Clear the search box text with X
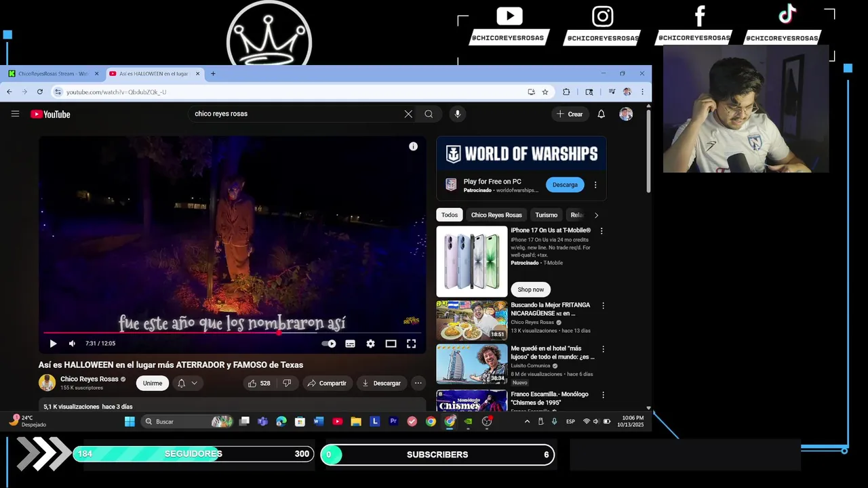868x488 pixels. pyautogui.click(x=408, y=114)
